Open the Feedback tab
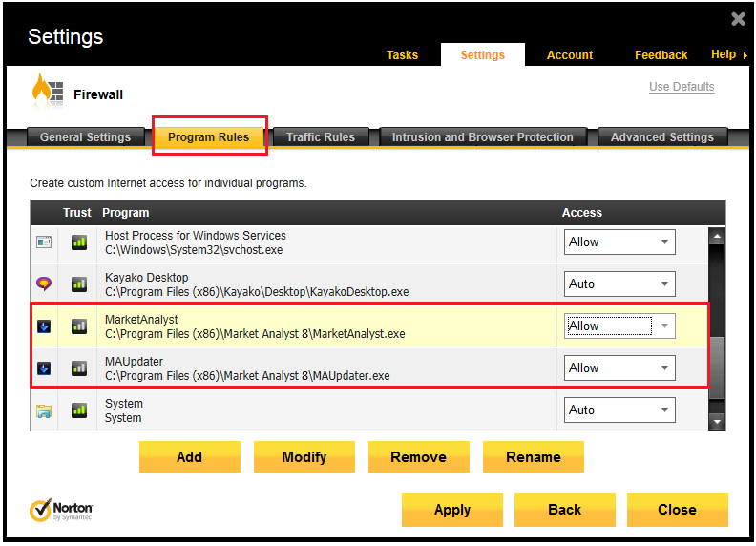The height and width of the screenshot is (546, 756). 661,55
